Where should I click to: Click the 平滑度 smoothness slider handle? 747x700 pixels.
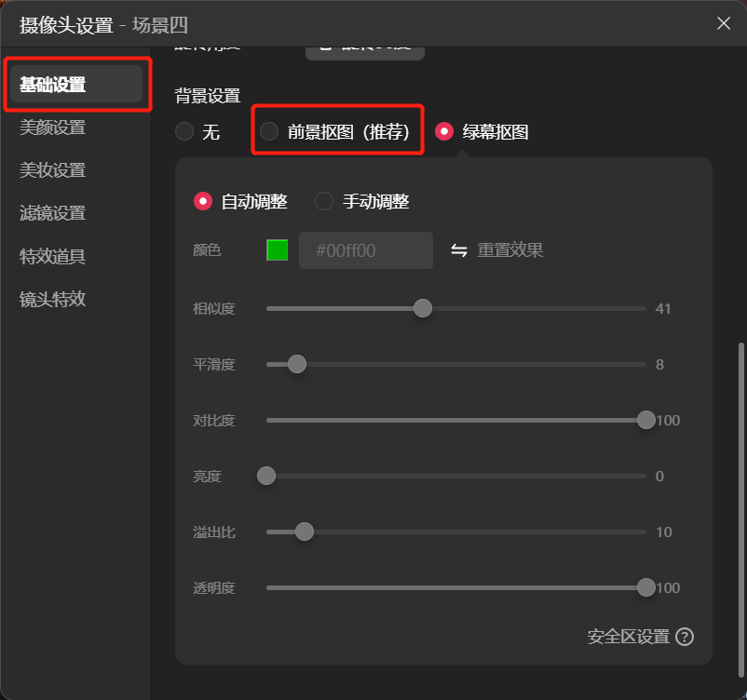297,364
